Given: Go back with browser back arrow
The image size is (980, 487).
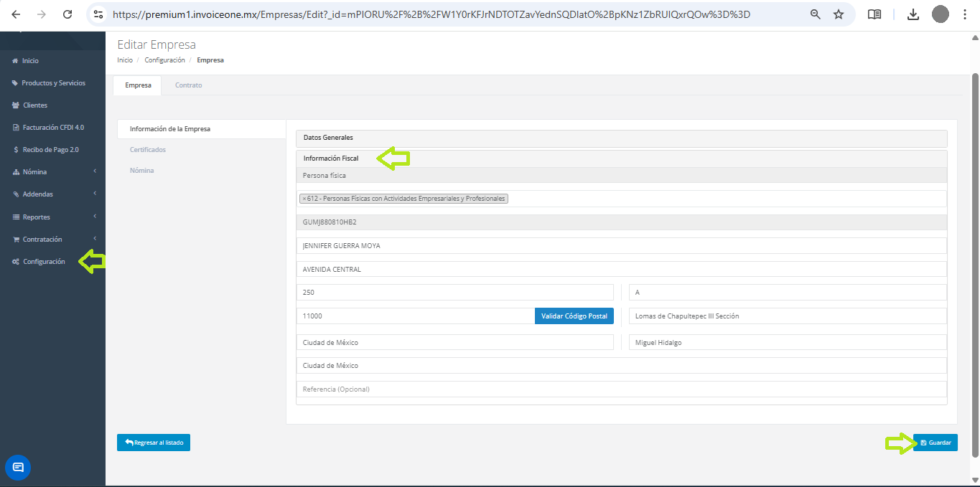Looking at the screenshot, I should pyautogui.click(x=17, y=14).
